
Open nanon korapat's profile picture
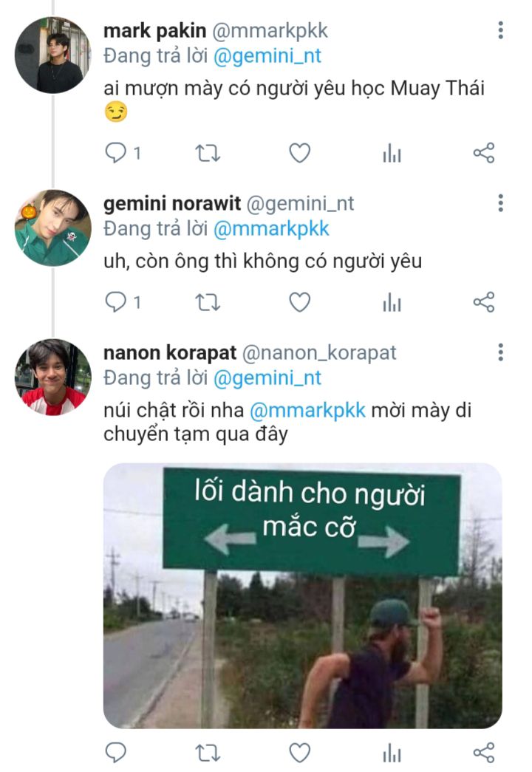tap(52, 377)
